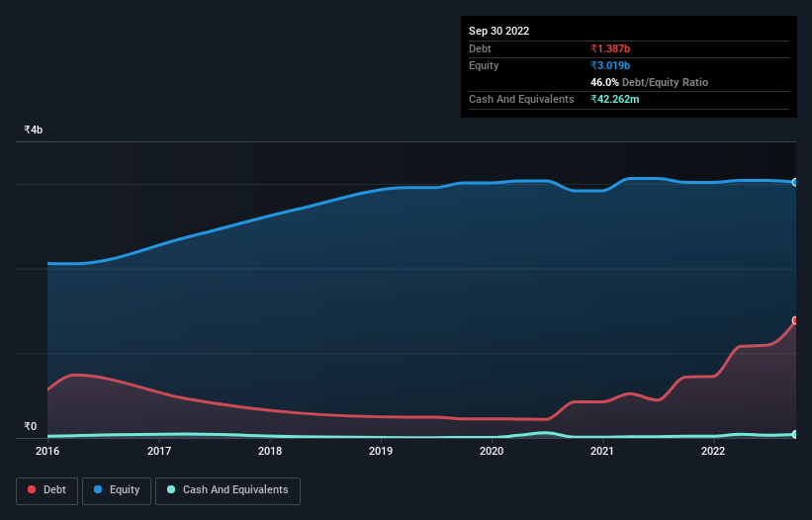Click the red Debt legend dot
Image resolution: width=812 pixels, height=520 pixels.
point(32,489)
